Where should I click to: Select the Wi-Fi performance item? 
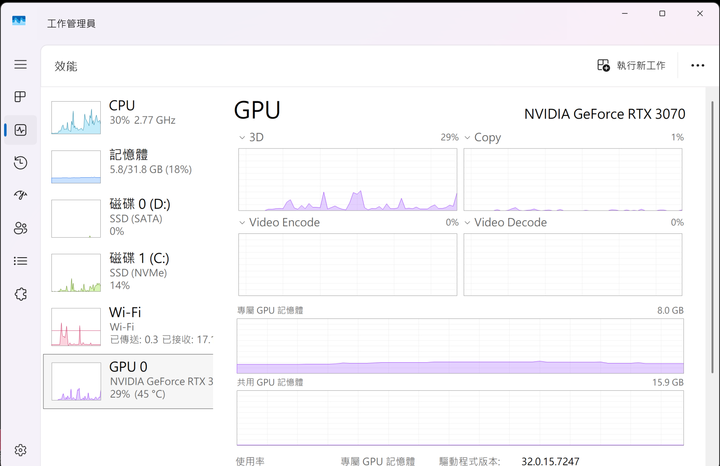[x=128, y=326]
